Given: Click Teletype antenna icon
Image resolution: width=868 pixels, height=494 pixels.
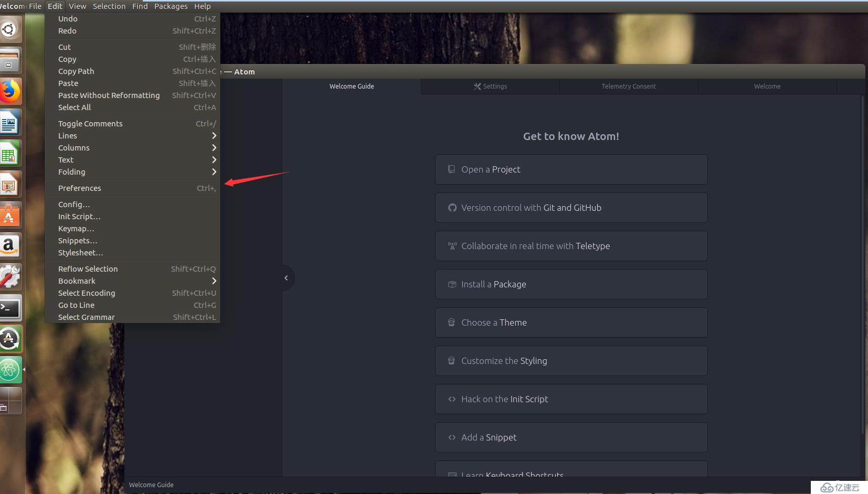Looking at the screenshot, I should click(452, 246).
